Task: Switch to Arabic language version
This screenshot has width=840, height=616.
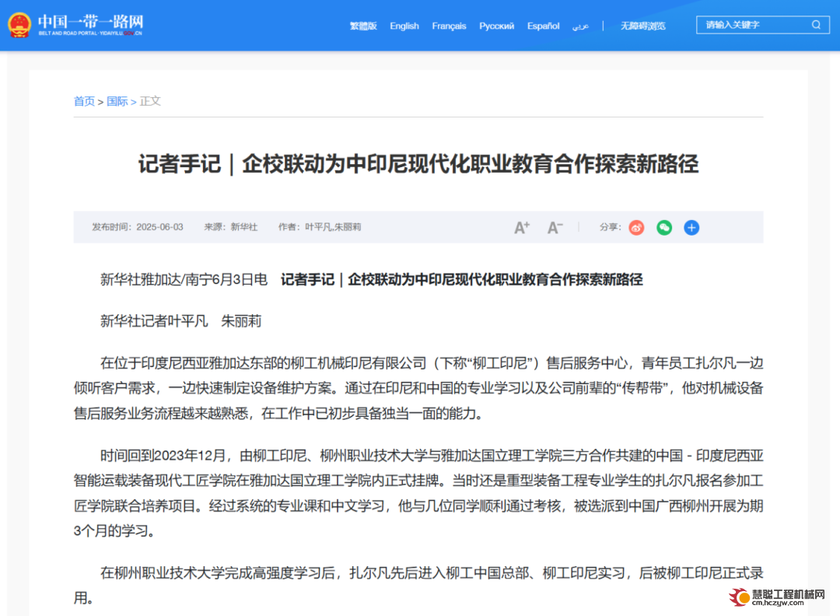Action: [580, 26]
